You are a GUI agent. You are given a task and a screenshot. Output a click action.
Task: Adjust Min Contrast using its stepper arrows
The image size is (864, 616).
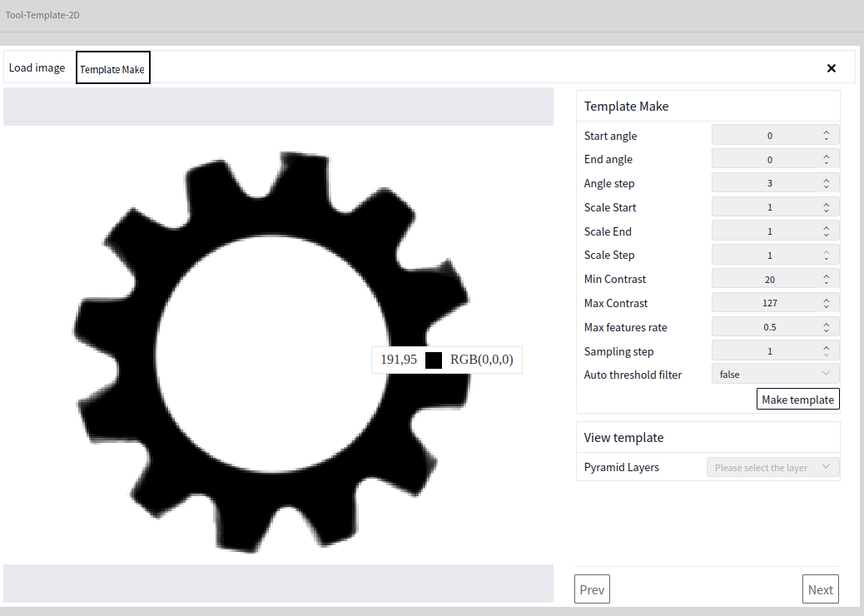[x=826, y=279]
